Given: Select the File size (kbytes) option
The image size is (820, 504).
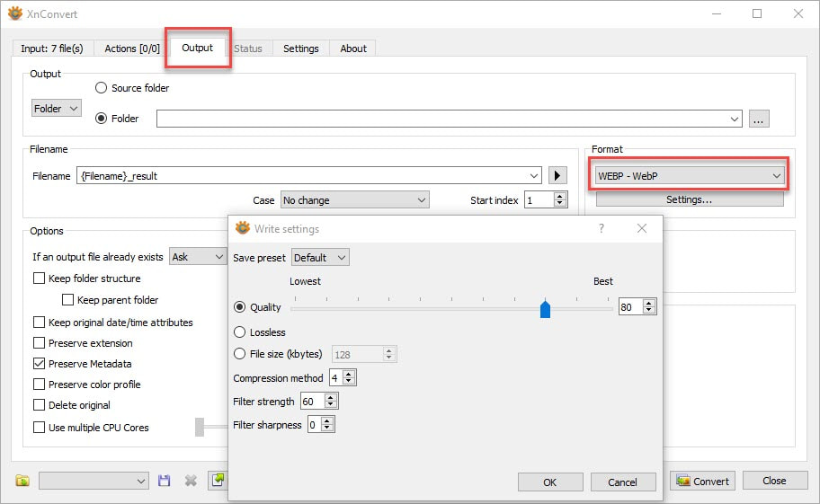Looking at the screenshot, I should 239,354.
